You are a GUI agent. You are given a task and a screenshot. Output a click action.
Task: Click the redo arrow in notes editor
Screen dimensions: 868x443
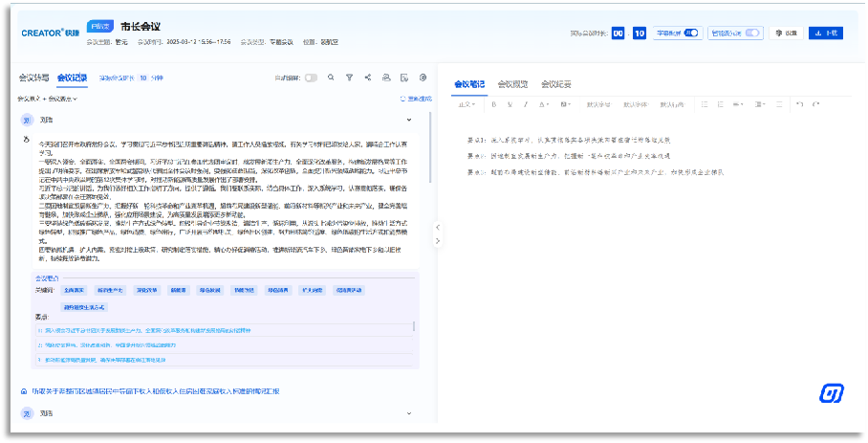click(814, 104)
